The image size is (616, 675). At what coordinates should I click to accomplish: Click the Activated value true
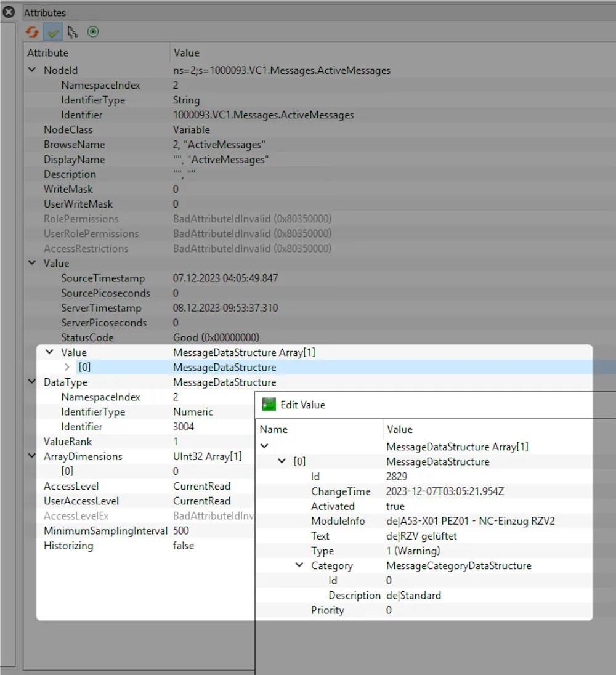pos(395,506)
